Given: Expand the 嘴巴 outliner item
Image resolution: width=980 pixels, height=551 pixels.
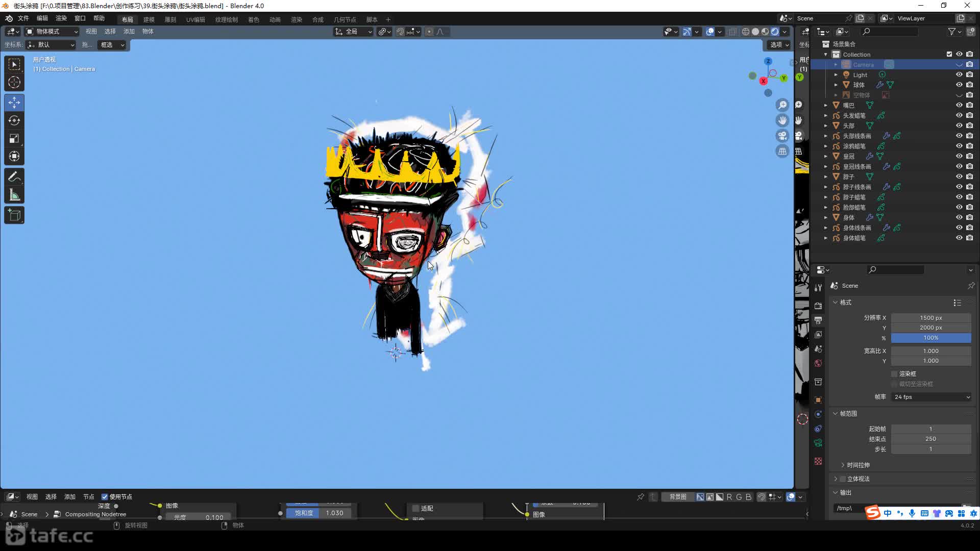Looking at the screenshot, I should (826, 105).
